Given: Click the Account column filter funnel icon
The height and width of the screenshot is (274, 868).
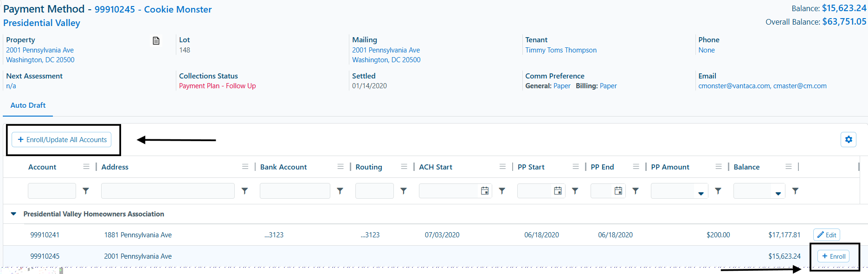Looking at the screenshot, I should point(86,191).
